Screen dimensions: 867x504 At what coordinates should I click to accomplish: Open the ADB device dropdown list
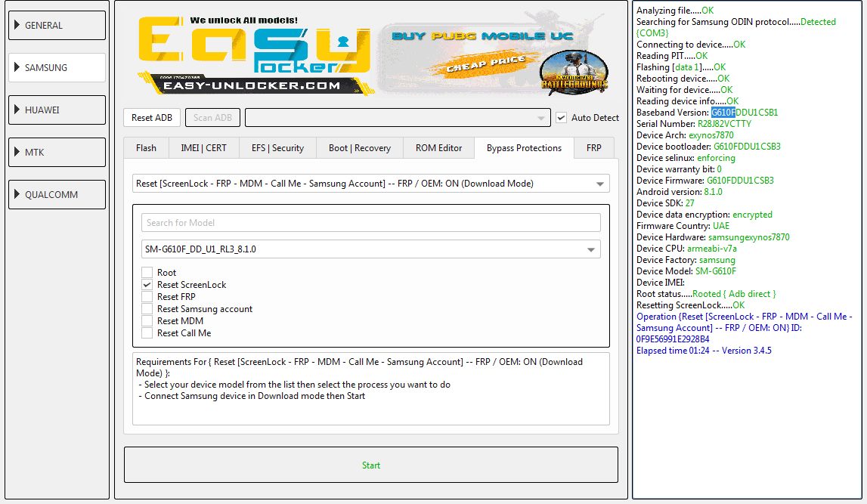pyautogui.click(x=398, y=118)
